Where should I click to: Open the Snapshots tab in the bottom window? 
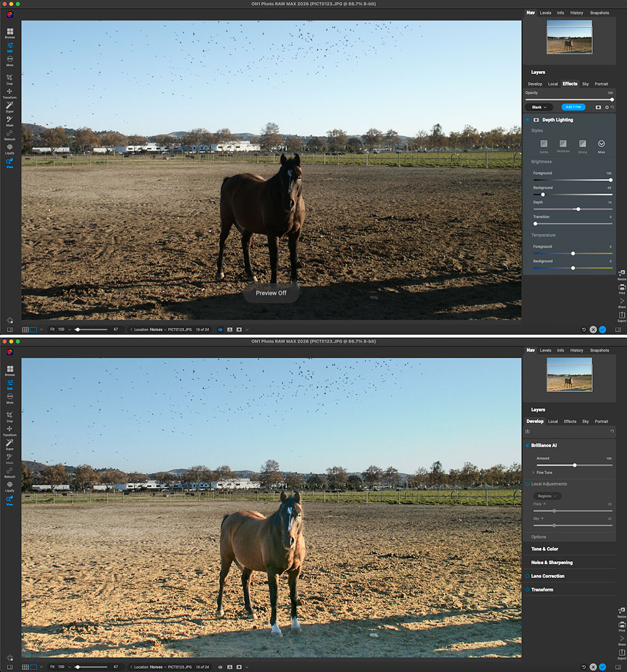point(599,350)
